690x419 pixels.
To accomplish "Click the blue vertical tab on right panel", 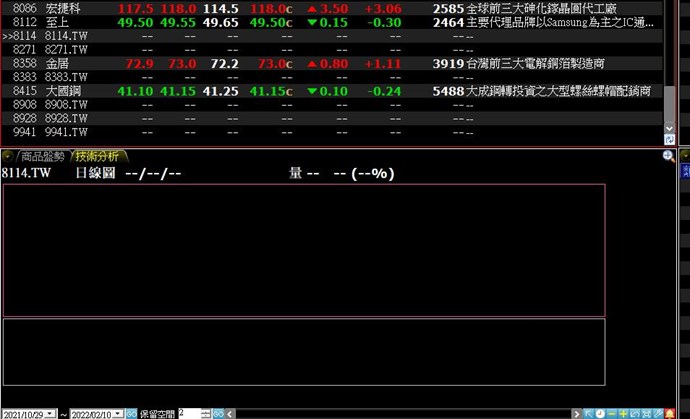I will click(685, 171).
